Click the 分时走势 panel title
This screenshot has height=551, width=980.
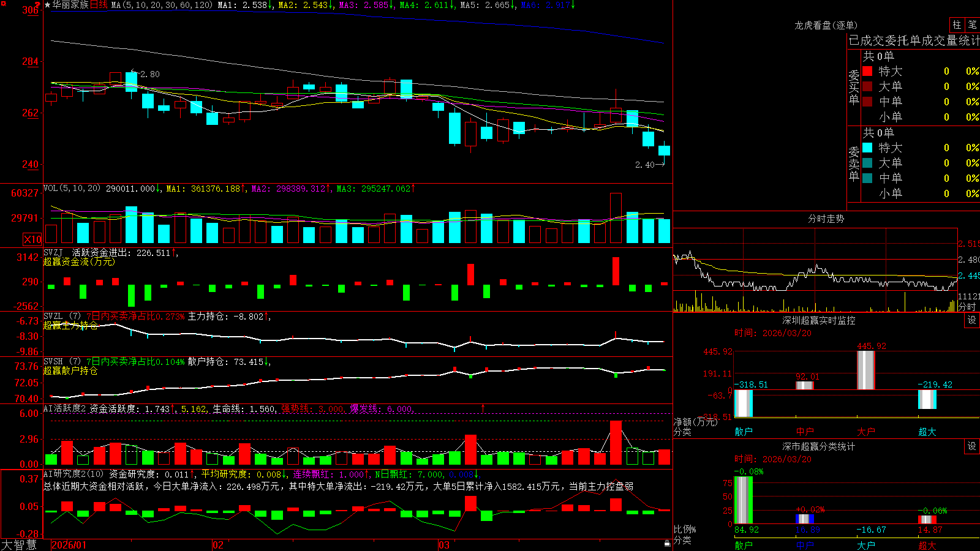(826, 219)
